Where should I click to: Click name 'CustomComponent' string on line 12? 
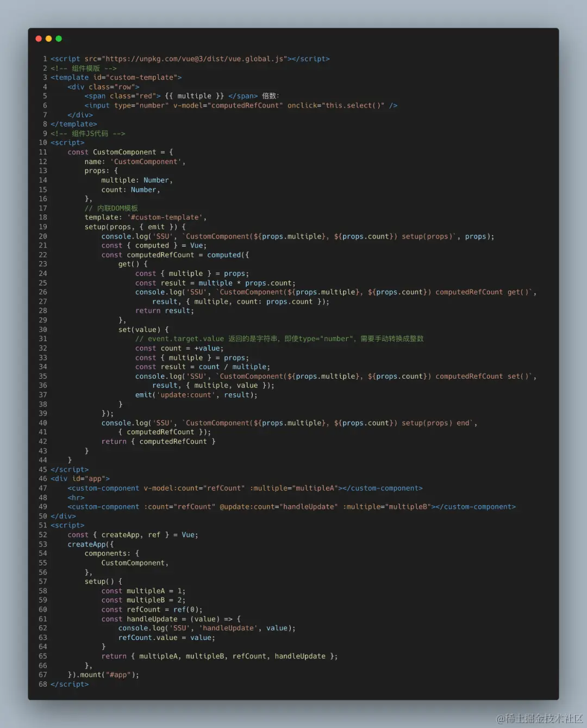[x=146, y=161]
